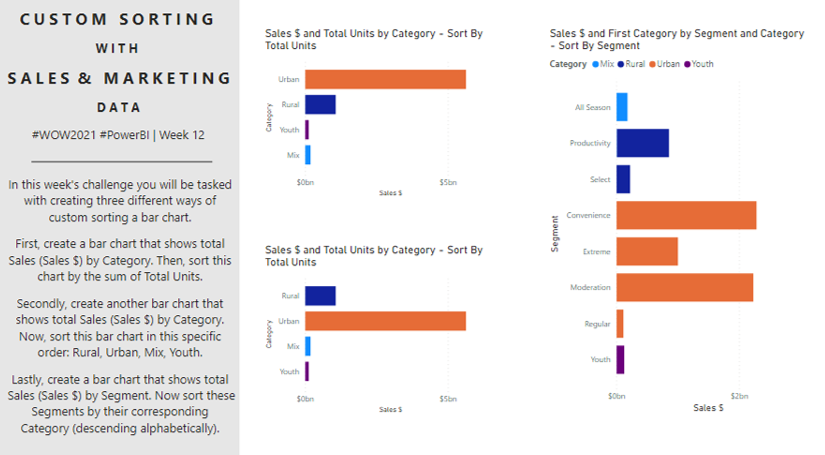Click the Convenience segment bar
The image size is (825, 455).
coord(686,215)
